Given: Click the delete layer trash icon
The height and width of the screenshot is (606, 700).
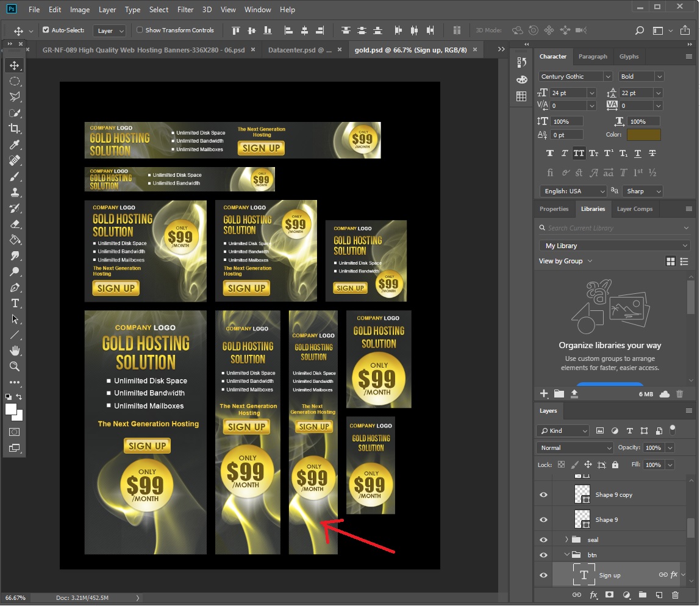Looking at the screenshot, I should coord(675,594).
